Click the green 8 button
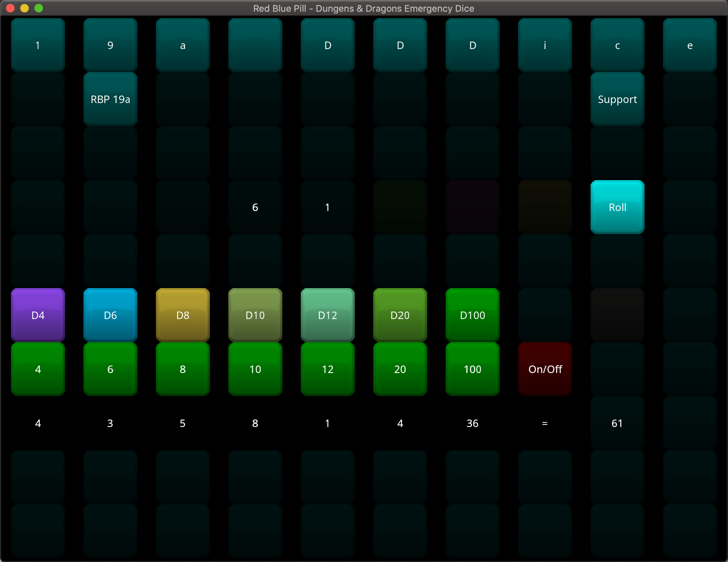The height and width of the screenshot is (562, 728). click(x=183, y=369)
